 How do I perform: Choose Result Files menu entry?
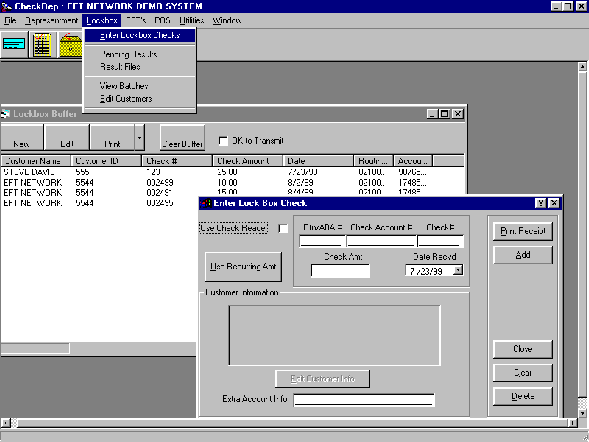tap(140, 67)
